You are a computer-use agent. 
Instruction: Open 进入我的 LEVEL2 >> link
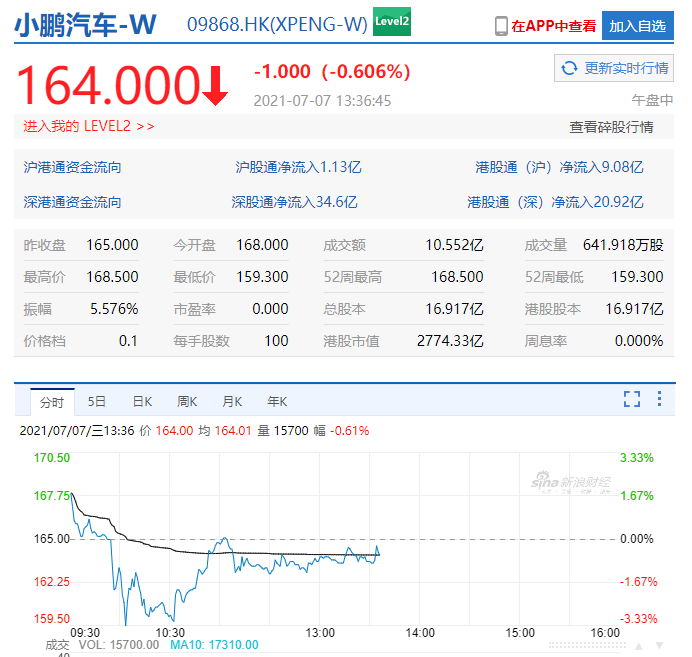pos(89,126)
